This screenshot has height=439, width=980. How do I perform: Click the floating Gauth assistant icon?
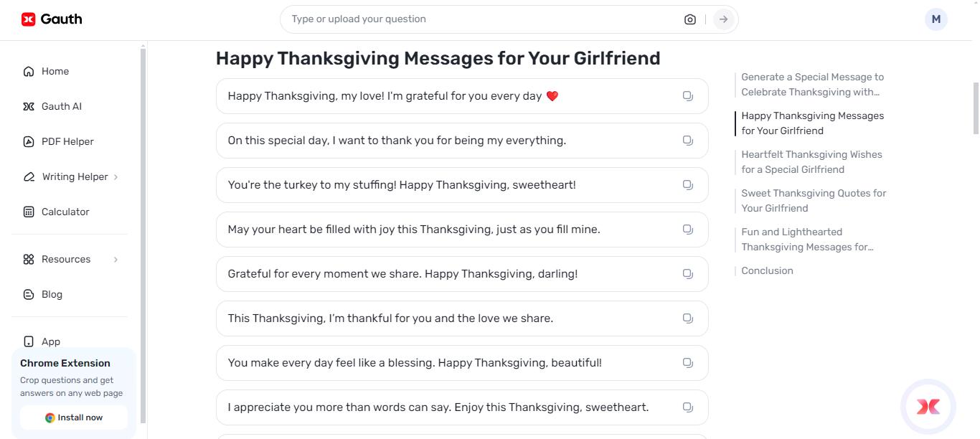[x=928, y=407]
